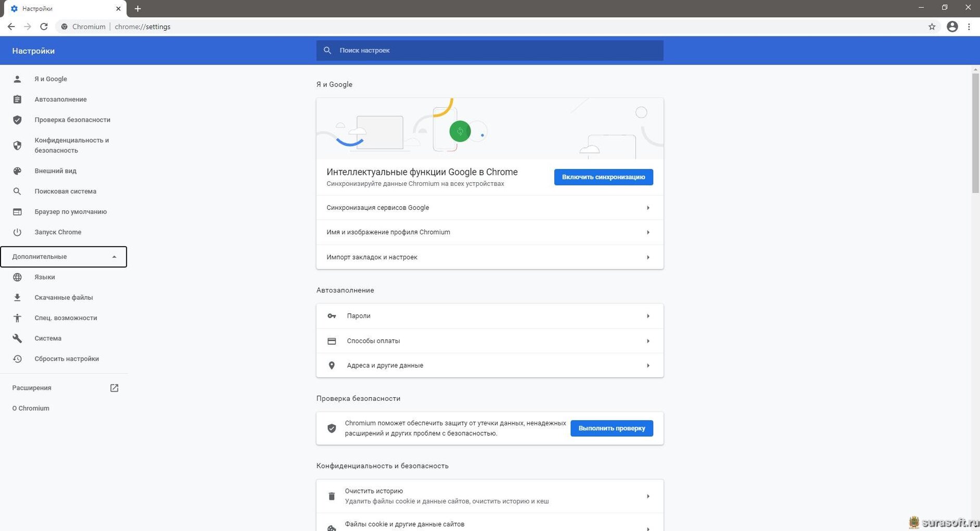Open a new tab with the plus button

pos(137,9)
